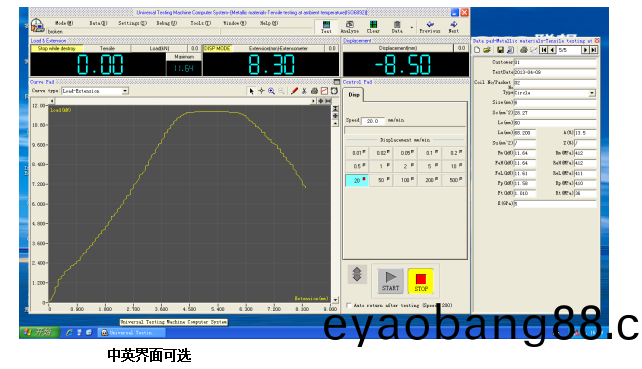Pick the crosshair cursor tool on Curve Pad

click(x=261, y=91)
